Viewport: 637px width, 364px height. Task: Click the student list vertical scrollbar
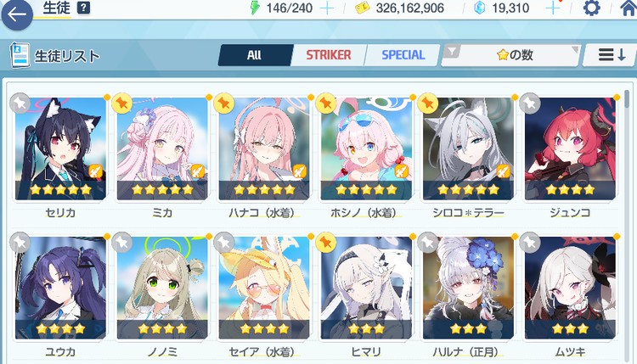click(x=627, y=221)
